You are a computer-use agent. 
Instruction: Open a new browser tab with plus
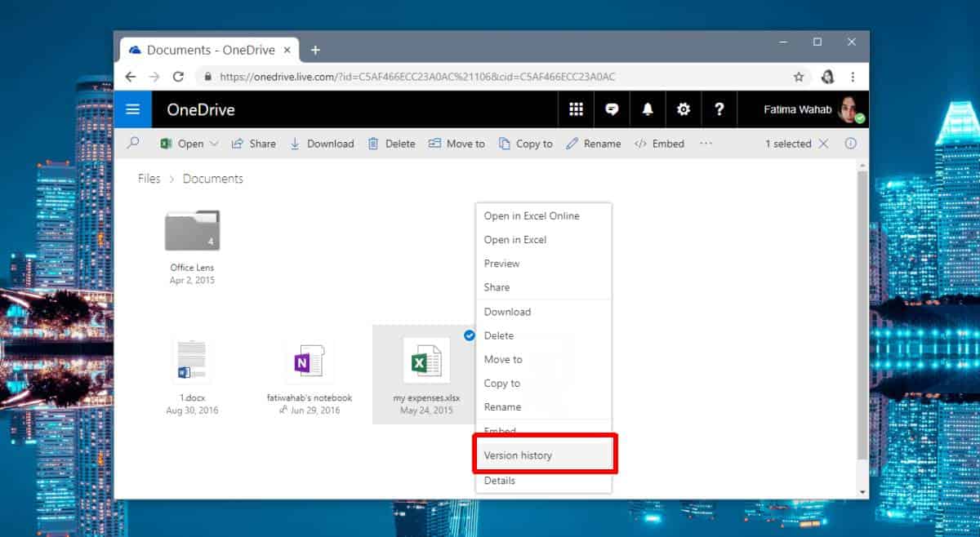click(x=315, y=50)
